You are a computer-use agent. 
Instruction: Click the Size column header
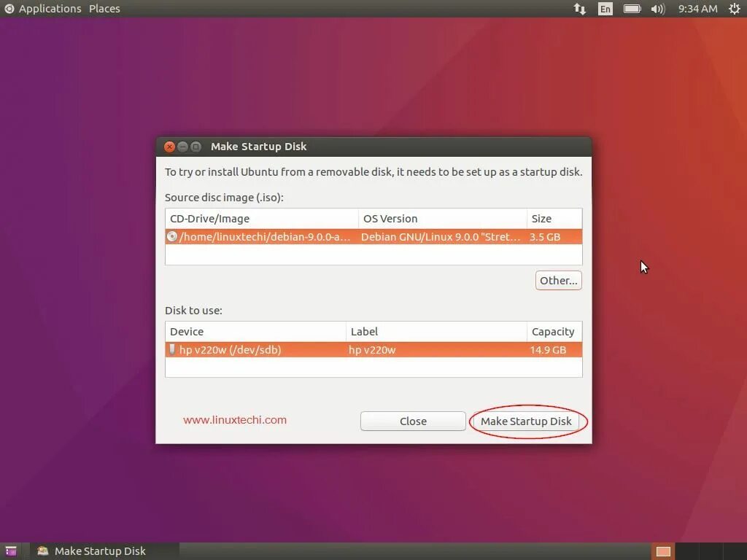tap(554, 219)
